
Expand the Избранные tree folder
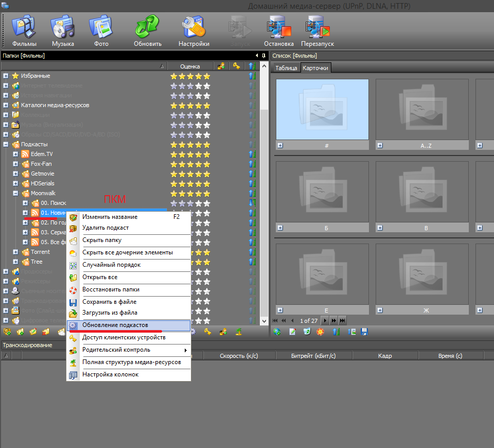click(6, 76)
